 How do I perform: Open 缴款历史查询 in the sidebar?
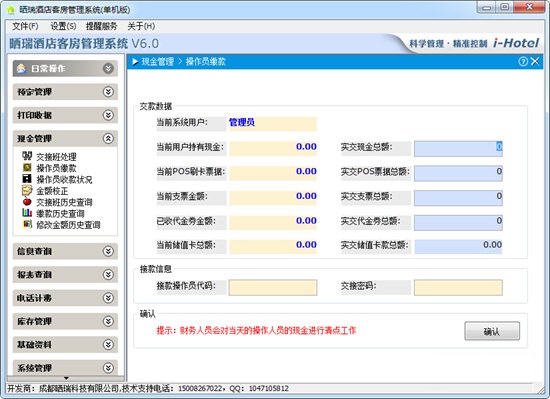click(x=60, y=214)
